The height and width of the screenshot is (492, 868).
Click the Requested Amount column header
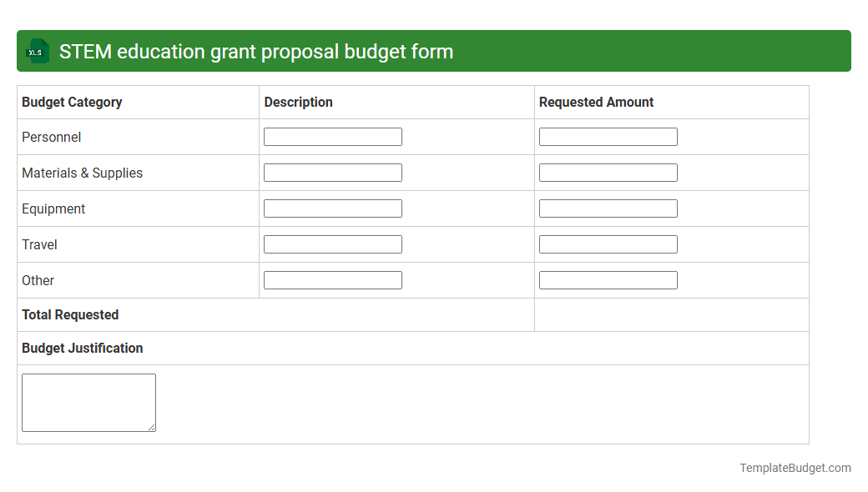(x=596, y=102)
